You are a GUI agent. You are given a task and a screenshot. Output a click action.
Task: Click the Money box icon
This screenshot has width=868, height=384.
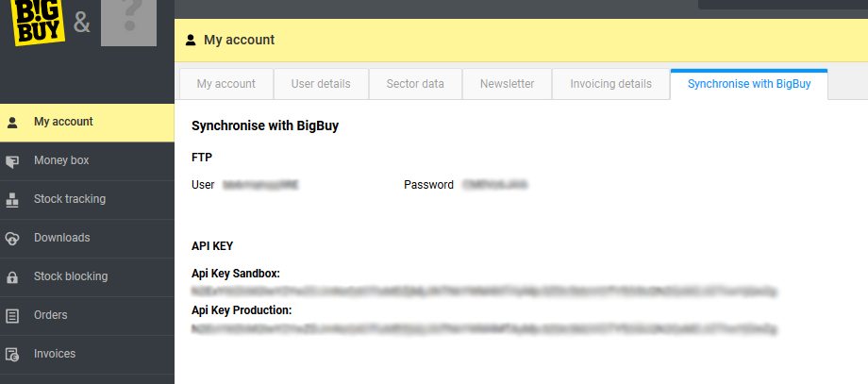[x=12, y=161]
